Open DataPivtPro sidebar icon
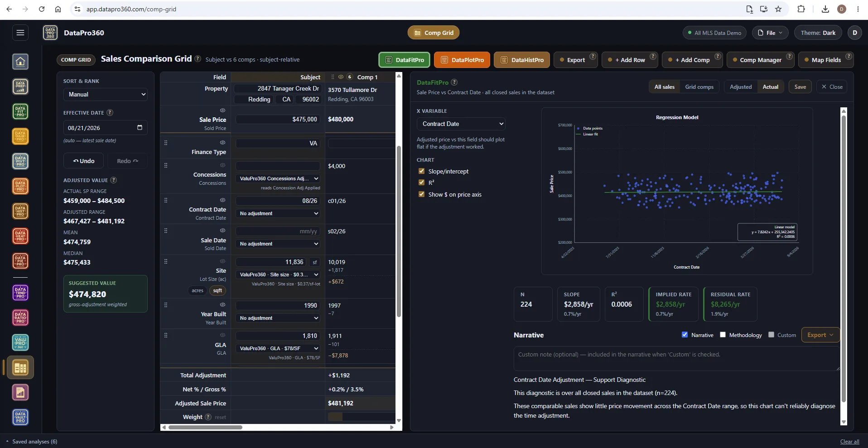The width and height of the screenshot is (868, 448). click(20, 161)
